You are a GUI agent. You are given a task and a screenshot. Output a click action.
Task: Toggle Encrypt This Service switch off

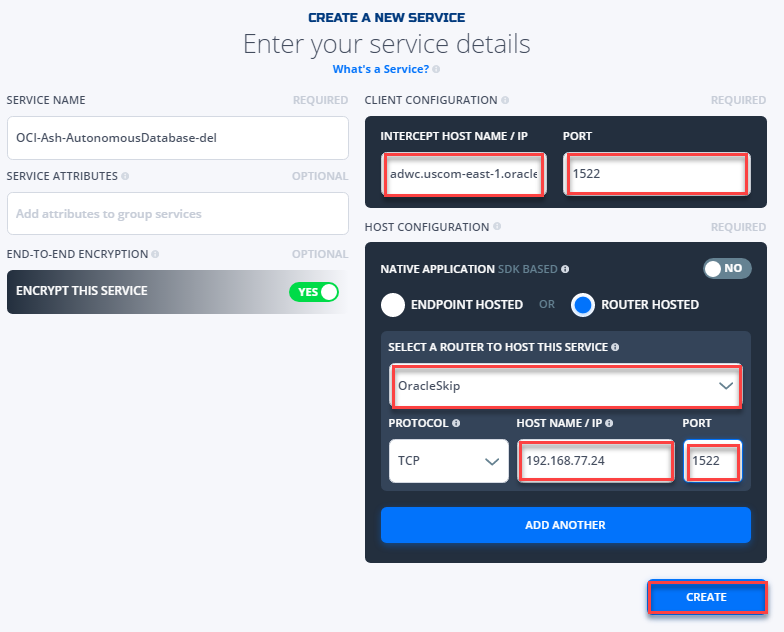click(x=314, y=292)
